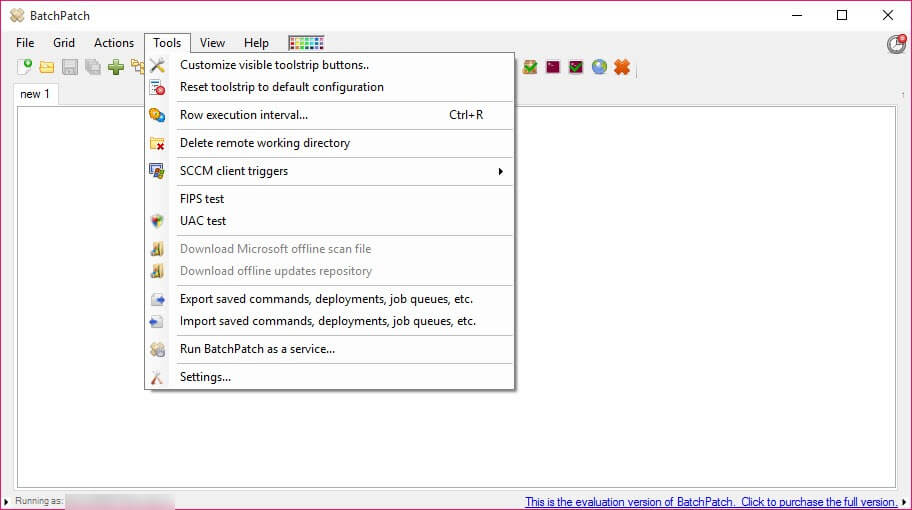Open the Actions menu
Image resolution: width=912 pixels, height=510 pixels.
pyautogui.click(x=114, y=43)
